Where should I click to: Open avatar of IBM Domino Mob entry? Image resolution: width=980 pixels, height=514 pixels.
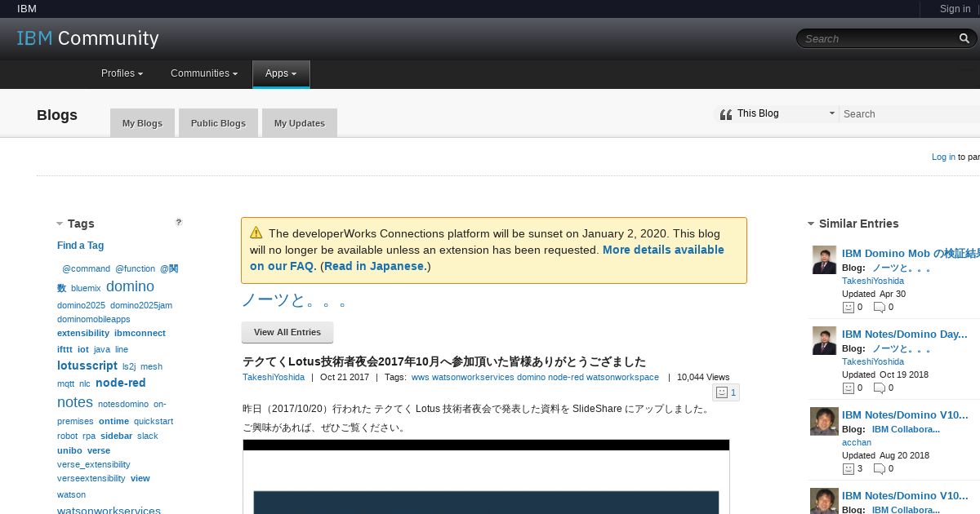click(824, 260)
